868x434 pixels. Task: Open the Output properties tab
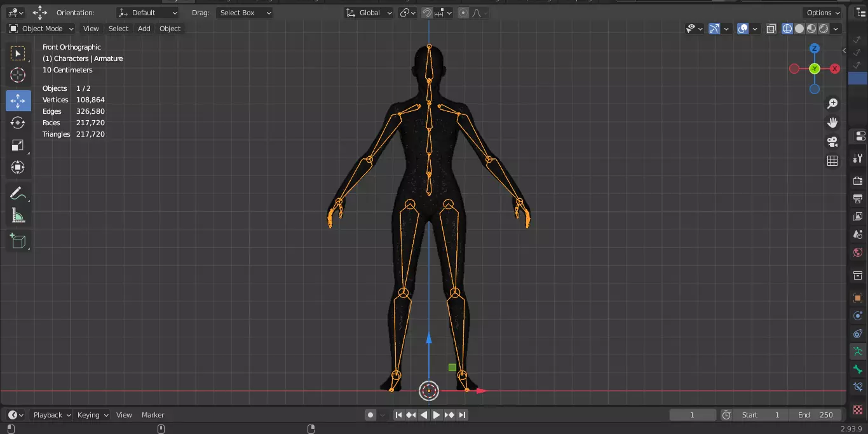pyautogui.click(x=858, y=199)
